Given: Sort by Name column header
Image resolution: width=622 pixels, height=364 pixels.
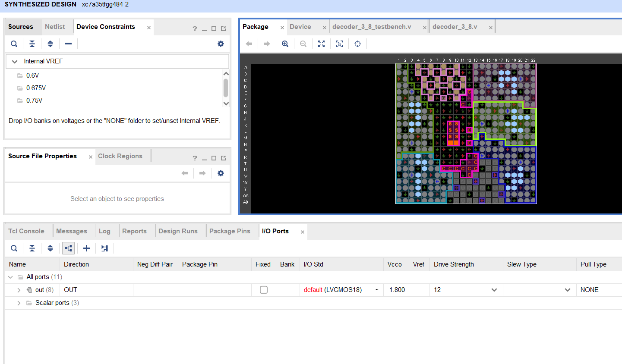Looking at the screenshot, I should tap(32, 264).
